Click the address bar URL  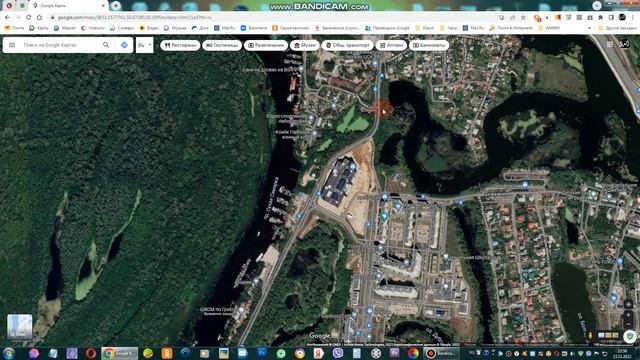(x=135, y=18)
